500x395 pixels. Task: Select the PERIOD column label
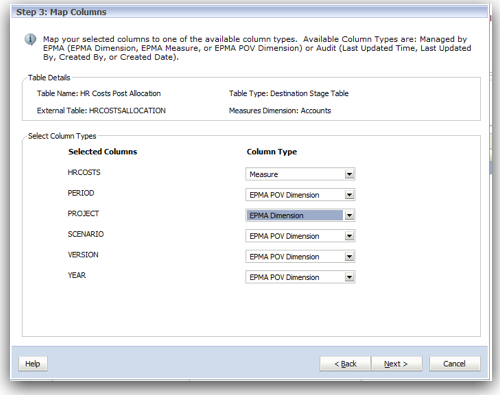(x=81, y=193)
